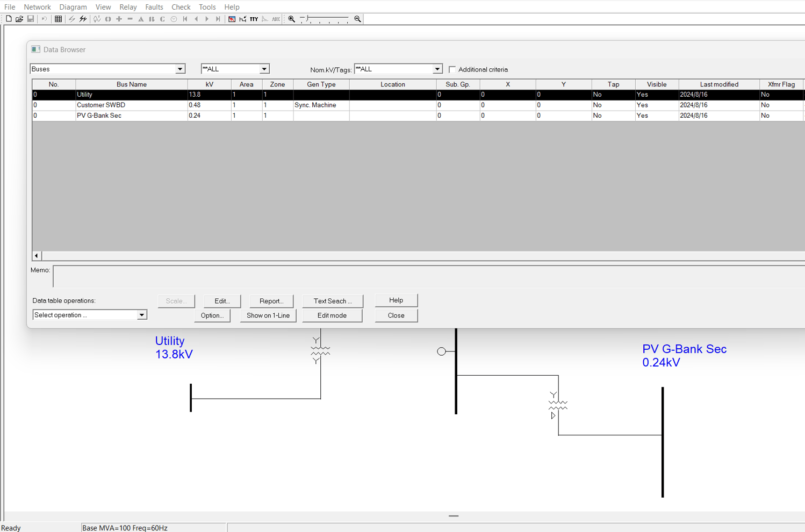Open the Faults menu
The width and height of the screenshot is (805, 532).
tap(154, 7)
